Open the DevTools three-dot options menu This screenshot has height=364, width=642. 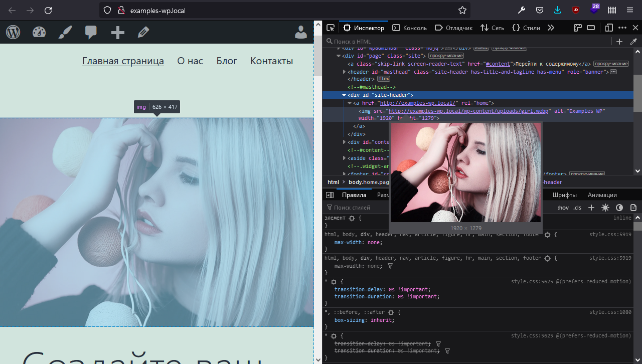(622, 28)
